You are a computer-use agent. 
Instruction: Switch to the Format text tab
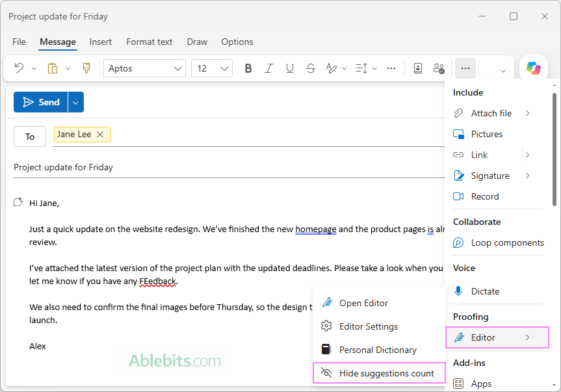(150, 42)
